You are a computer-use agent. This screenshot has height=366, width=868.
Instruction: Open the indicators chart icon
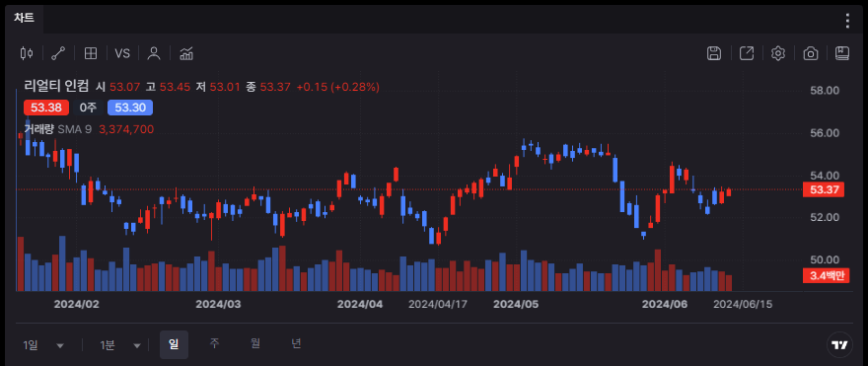[x=186, y=53]
